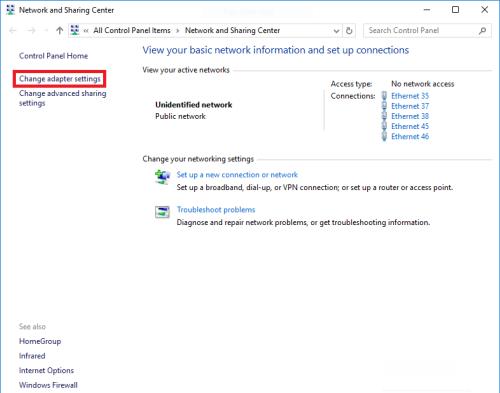The image size is (500, 393).
Task: Click the 'Unidentified network' text
Action: pos(194,105)
